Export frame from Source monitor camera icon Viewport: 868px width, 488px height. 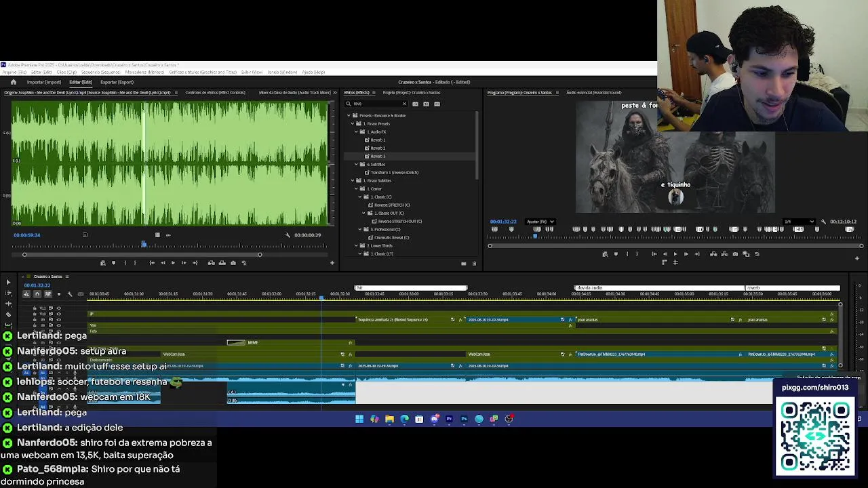tap(233, 263)
